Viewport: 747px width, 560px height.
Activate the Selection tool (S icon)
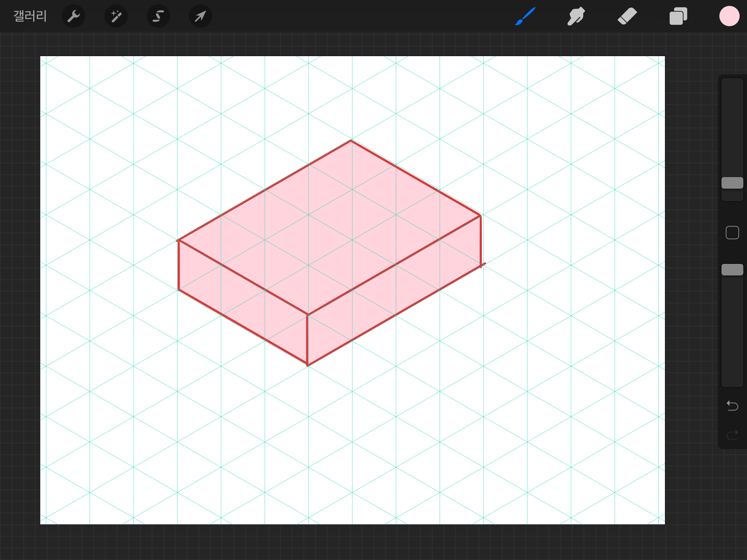coord(158,16)
